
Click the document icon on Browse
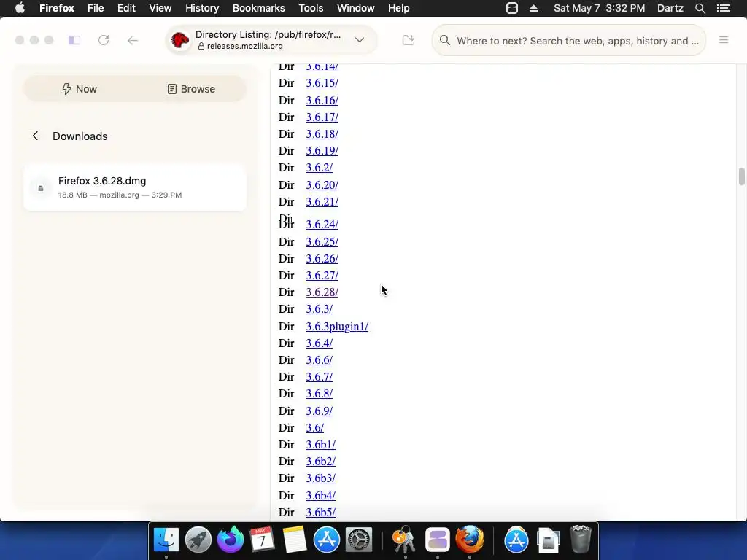[172, 89]
